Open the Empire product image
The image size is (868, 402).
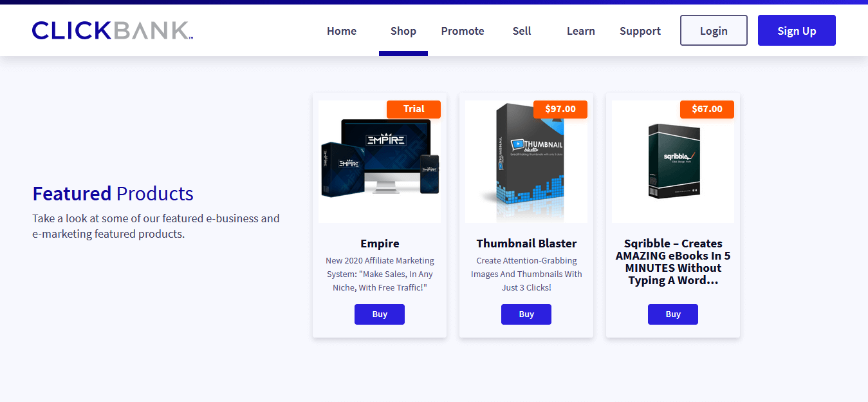(380, 162)
